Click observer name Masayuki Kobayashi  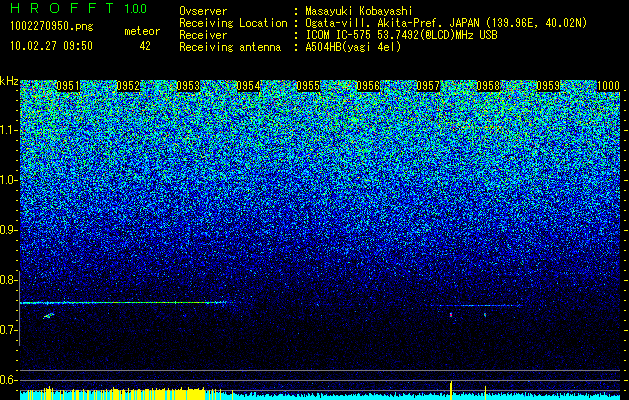358,11
